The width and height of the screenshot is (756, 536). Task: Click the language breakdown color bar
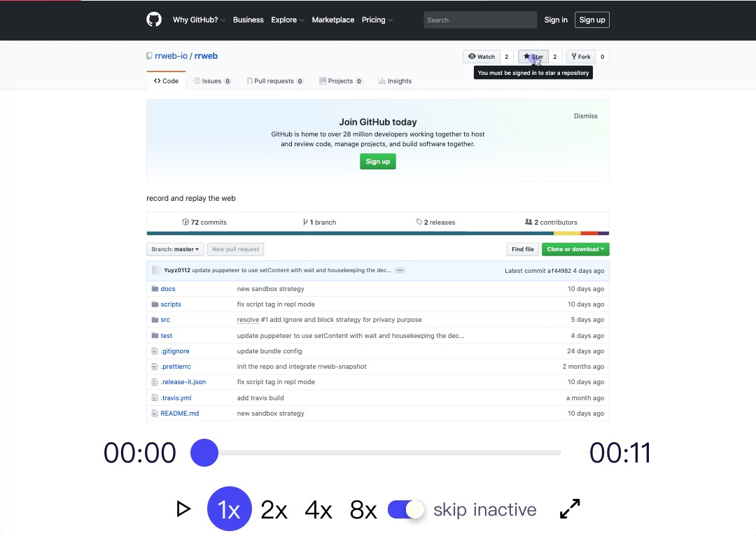point(377,233)
